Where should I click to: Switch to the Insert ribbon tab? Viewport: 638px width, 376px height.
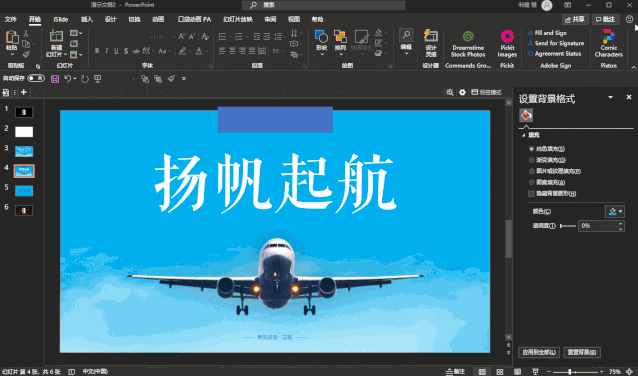[87, 19]
